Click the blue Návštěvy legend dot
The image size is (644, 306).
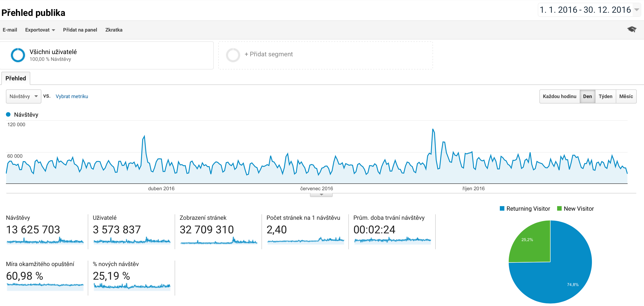click(x=8, y=115)
